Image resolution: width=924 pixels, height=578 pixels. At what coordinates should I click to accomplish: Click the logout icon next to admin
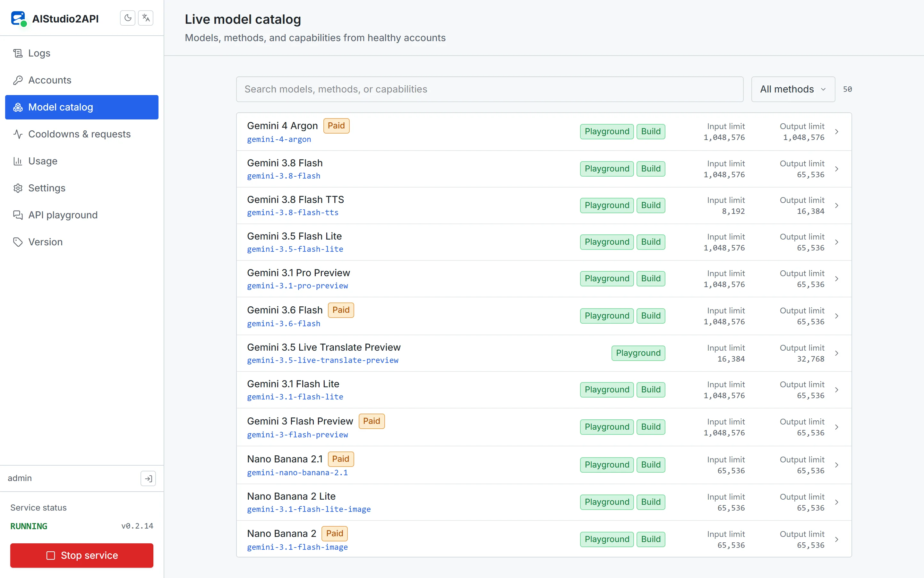[148, 478]
